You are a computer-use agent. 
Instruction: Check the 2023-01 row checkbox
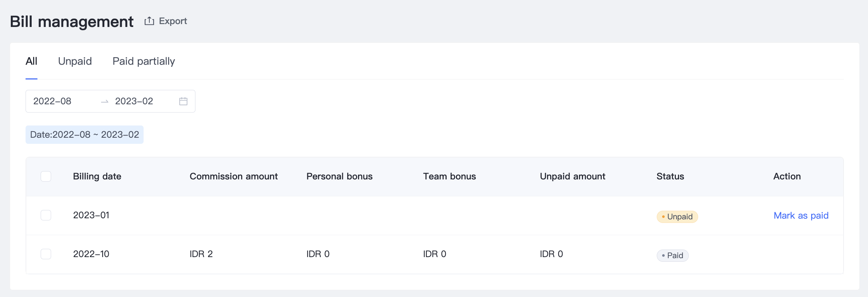click(x=46, y=215)
